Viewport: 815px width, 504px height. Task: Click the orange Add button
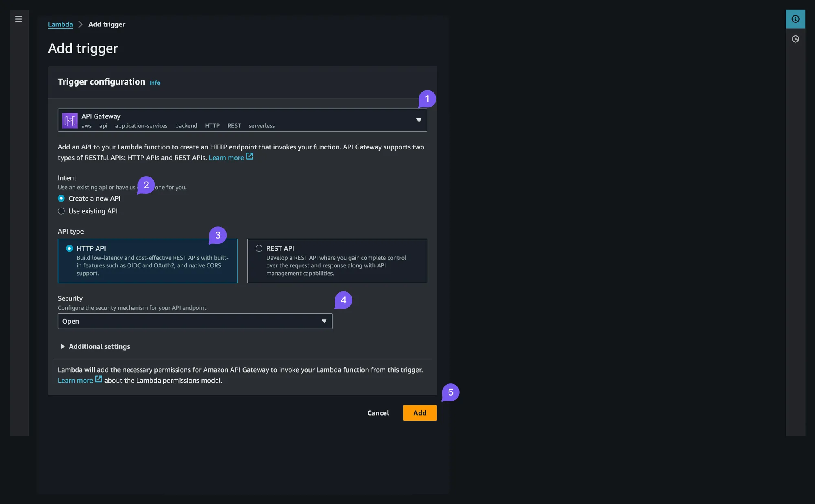420,413
